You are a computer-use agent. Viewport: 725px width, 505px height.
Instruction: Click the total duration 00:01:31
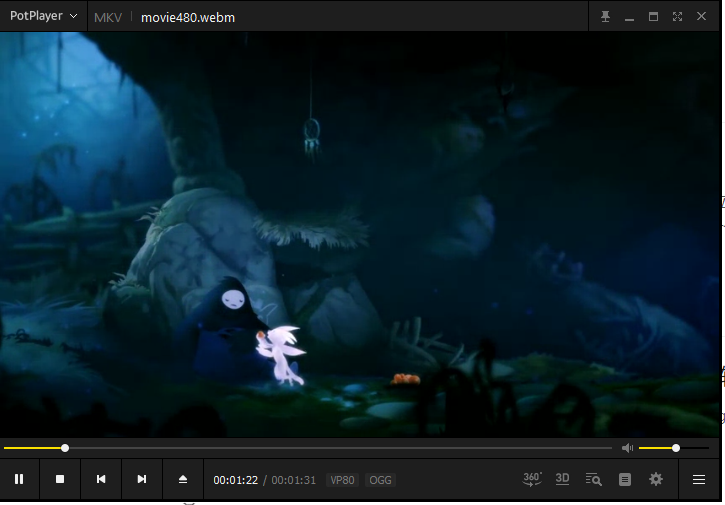coord(294,480)
